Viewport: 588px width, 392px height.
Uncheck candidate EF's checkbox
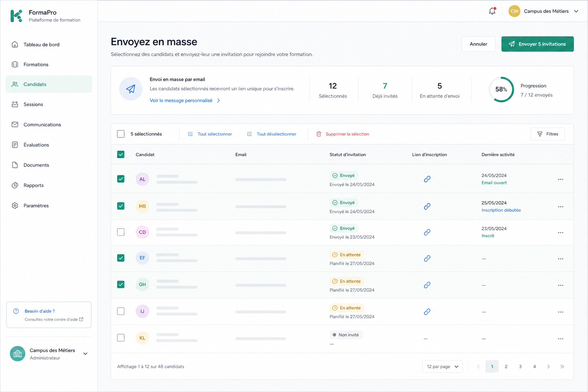click(121, 258)
